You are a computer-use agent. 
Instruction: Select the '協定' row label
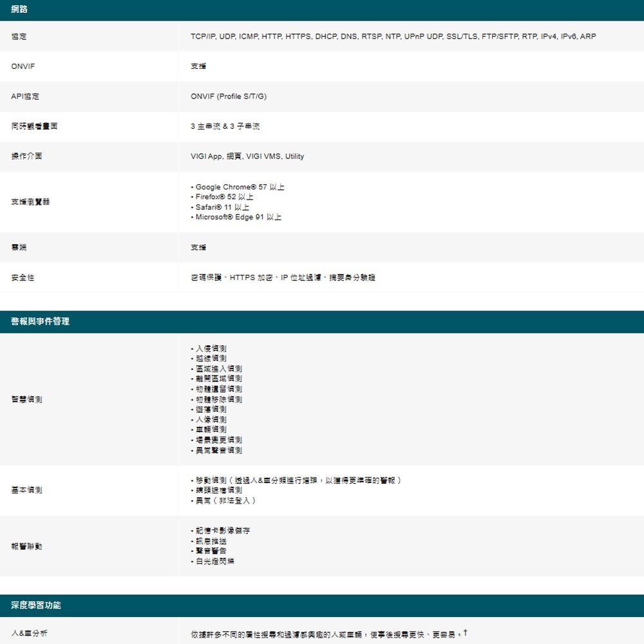19,37
